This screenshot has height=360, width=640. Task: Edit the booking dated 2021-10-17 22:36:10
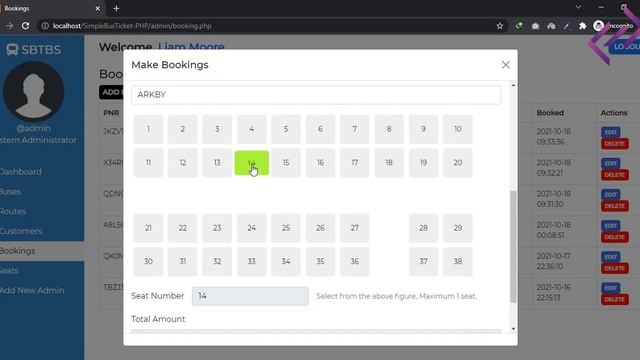click(x=611, y=257)
